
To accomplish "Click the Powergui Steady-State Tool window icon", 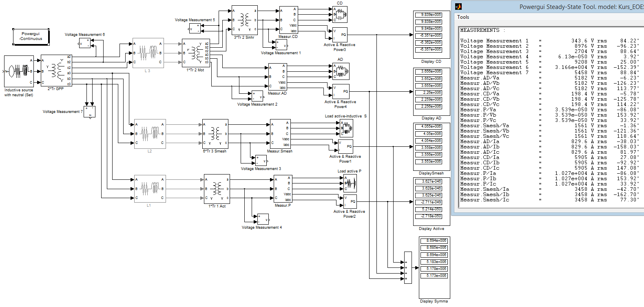I will coord(458,7).
